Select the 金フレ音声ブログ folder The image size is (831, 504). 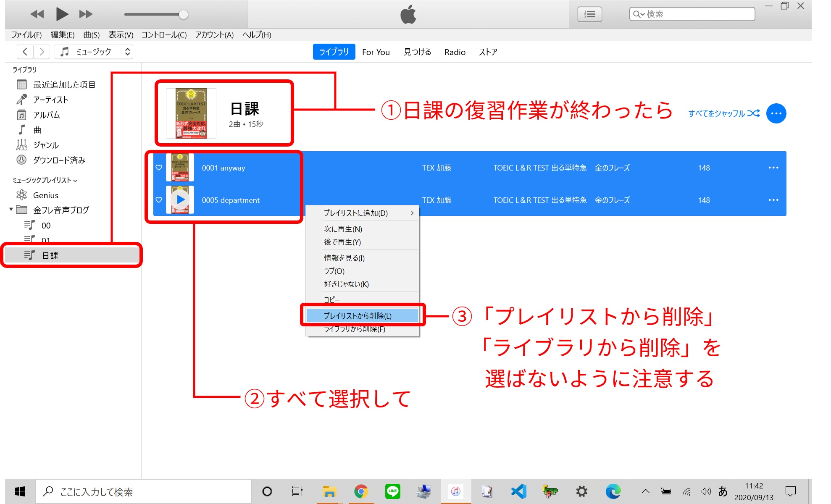[61, 210]
